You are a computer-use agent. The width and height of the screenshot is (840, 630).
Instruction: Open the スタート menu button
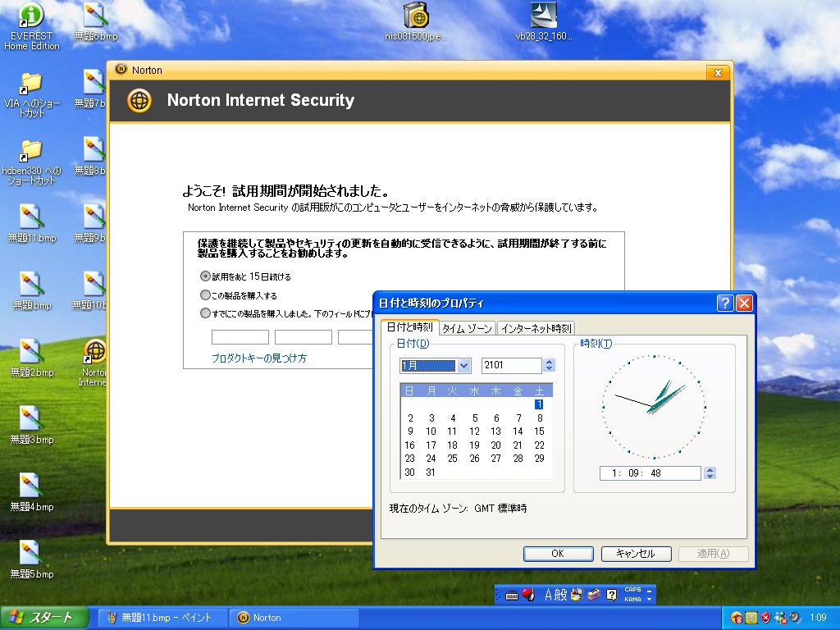tap(44, 618)
